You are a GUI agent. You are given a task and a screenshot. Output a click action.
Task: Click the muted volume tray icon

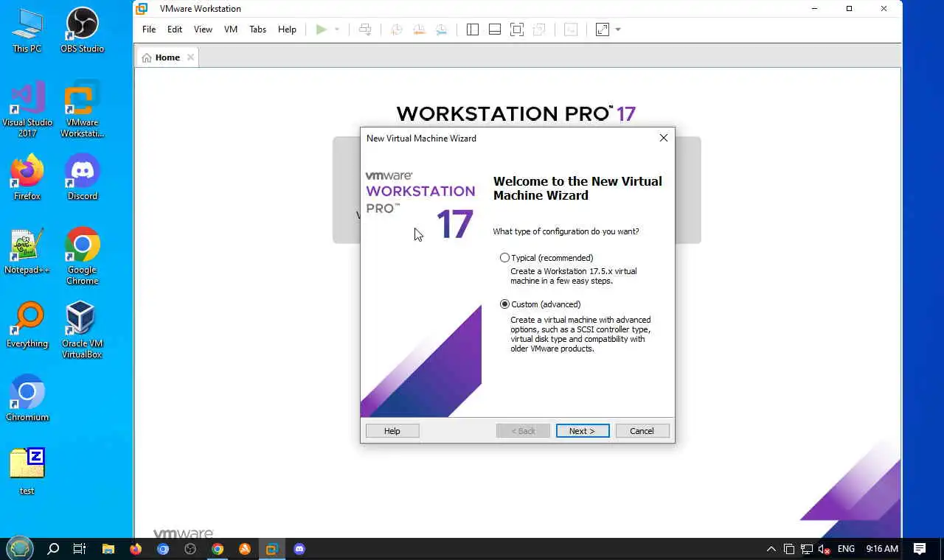point(825,549)
